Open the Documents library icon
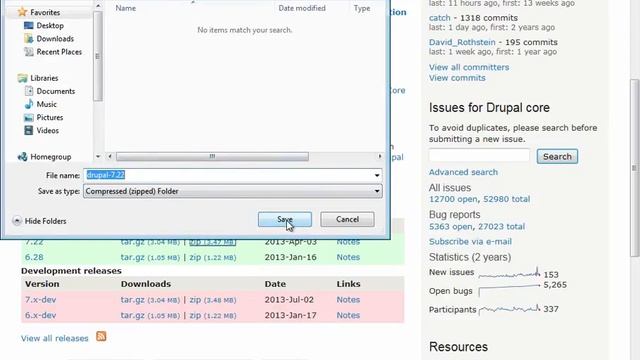 29,91
